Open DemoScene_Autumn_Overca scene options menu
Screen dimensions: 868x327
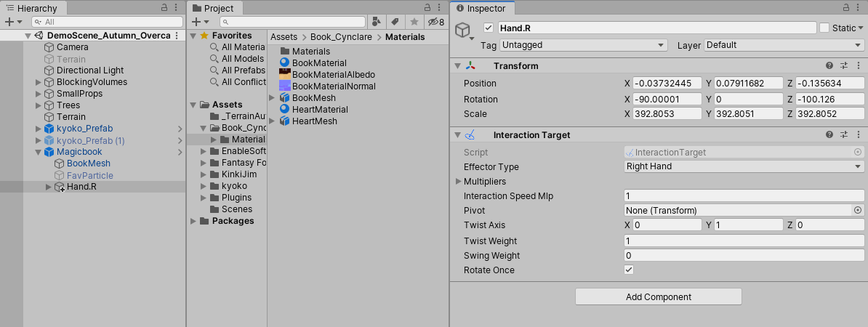click(x=177, y=36)
